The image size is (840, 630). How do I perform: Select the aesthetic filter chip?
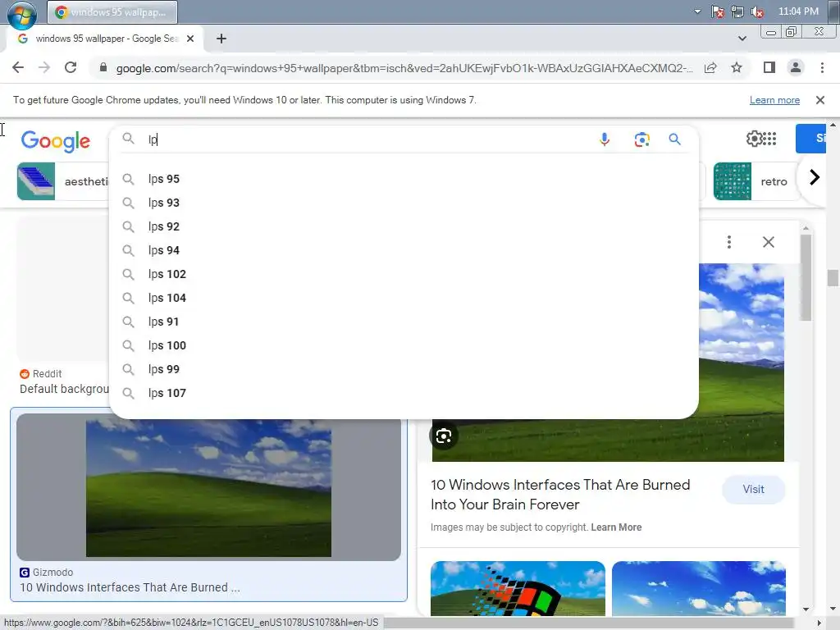pyautogui.click(x=63, y=181)
